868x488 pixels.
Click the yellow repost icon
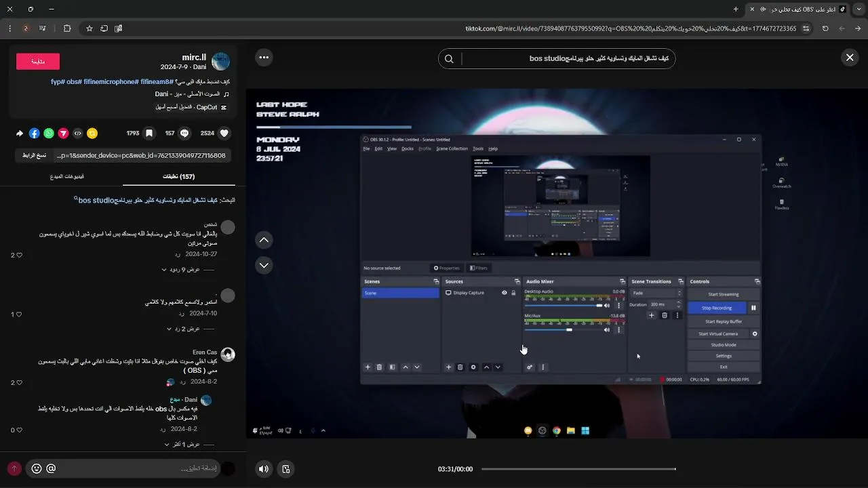pos(92,134)
